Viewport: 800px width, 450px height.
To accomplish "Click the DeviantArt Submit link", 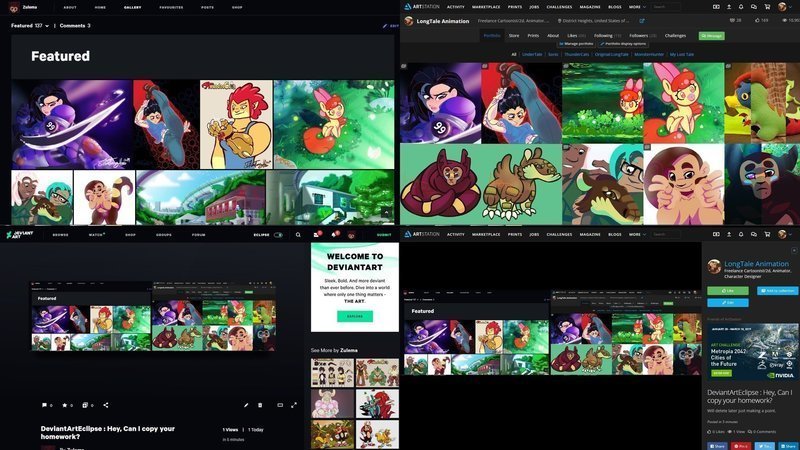I will [384, 235].
